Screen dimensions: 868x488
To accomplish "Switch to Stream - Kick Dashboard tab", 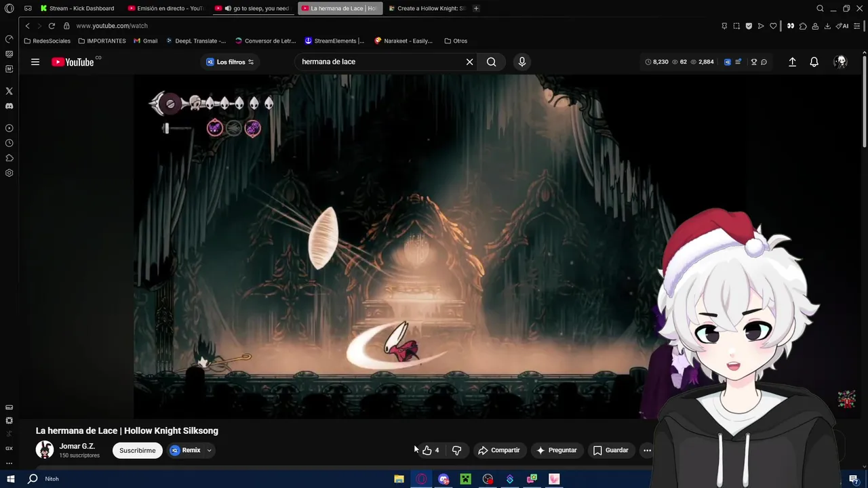I will click(x=77, y=8).
